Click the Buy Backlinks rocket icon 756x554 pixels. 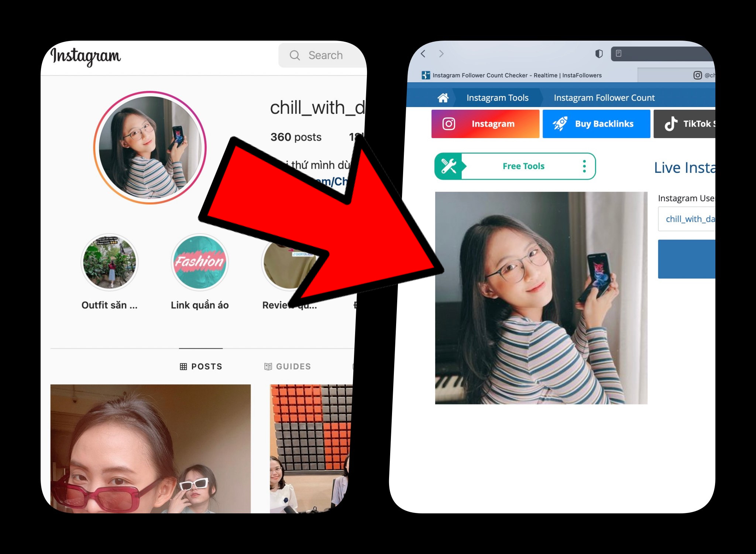(x=555, y=124)
